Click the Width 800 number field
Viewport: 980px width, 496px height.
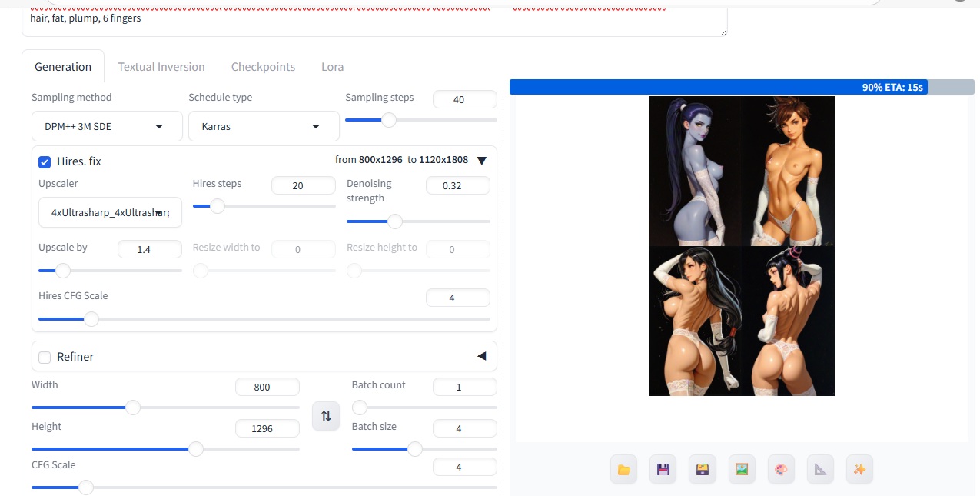[267, 387]
